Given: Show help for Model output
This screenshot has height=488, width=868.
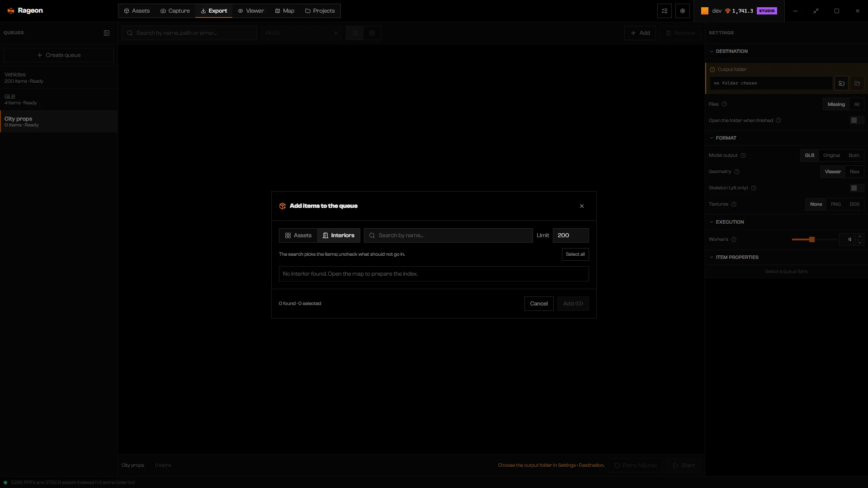Looking at the screenshot, I should tap(743, 155).
